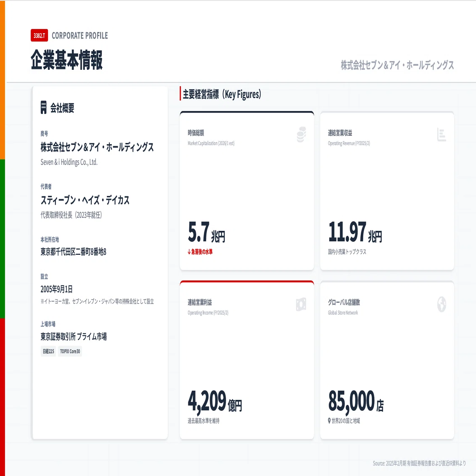Click 東京証券取引所 プライム市場
This screenshot has height=476, width=476.
pos(74,336)
